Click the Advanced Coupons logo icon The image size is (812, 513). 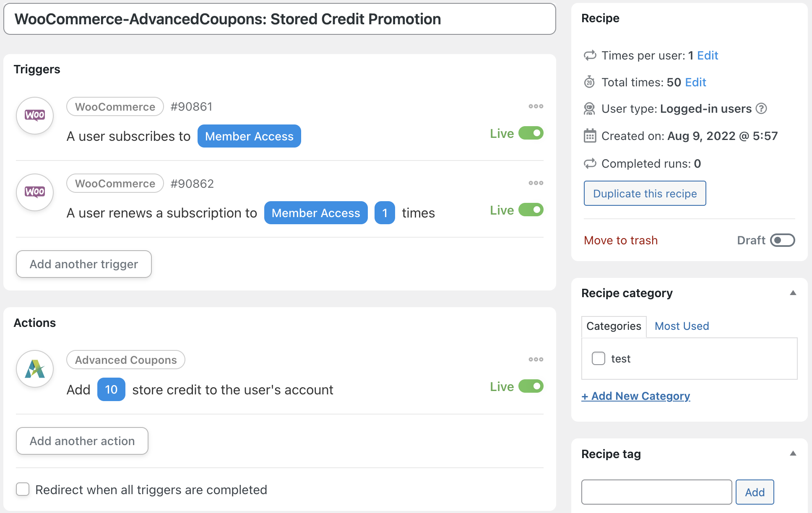tap(35, 369)
